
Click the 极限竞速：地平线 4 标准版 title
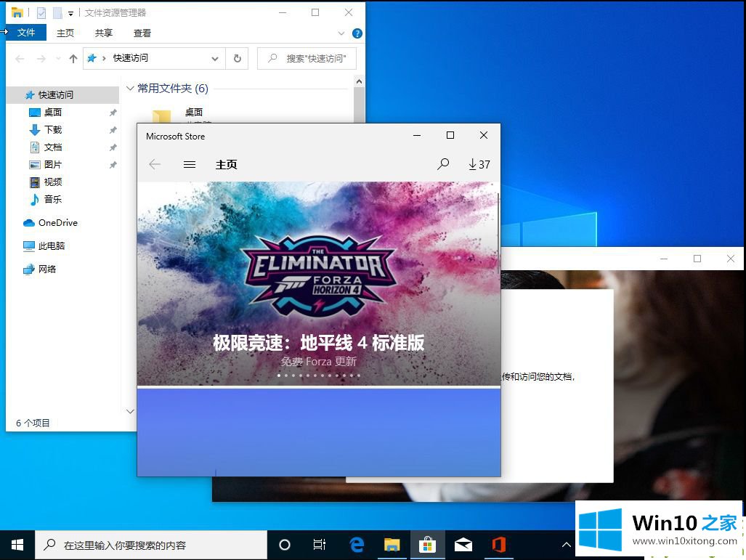click(x=318, y=343)
